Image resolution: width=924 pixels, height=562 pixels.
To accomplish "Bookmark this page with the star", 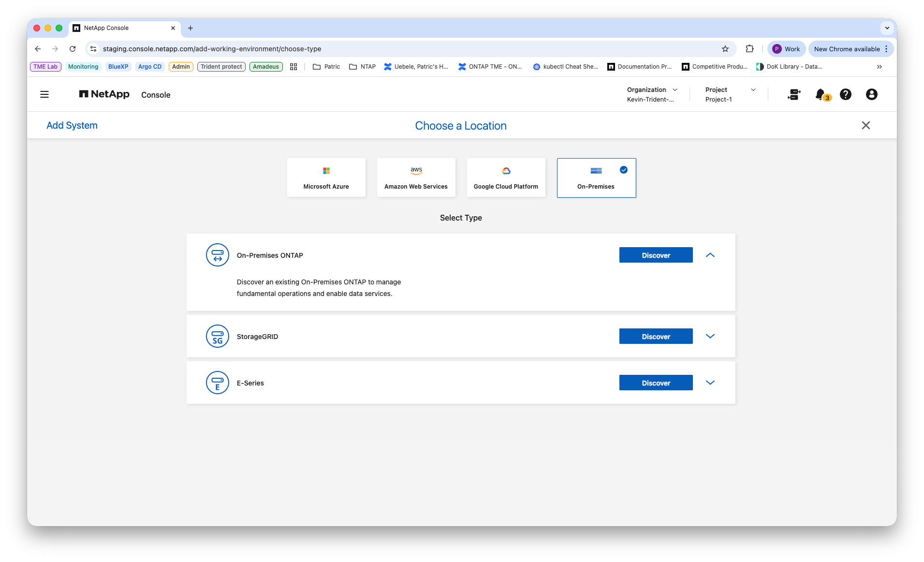I will (725, 49).
